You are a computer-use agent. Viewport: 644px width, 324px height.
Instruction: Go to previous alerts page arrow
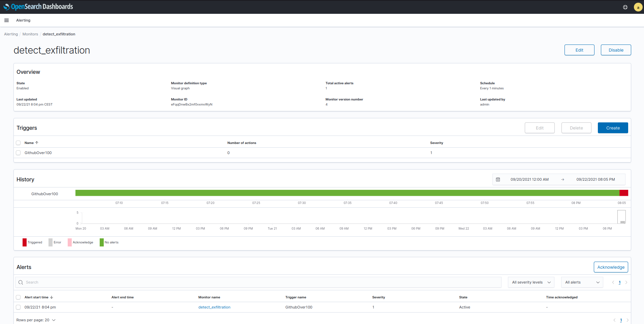pos(613,283)
